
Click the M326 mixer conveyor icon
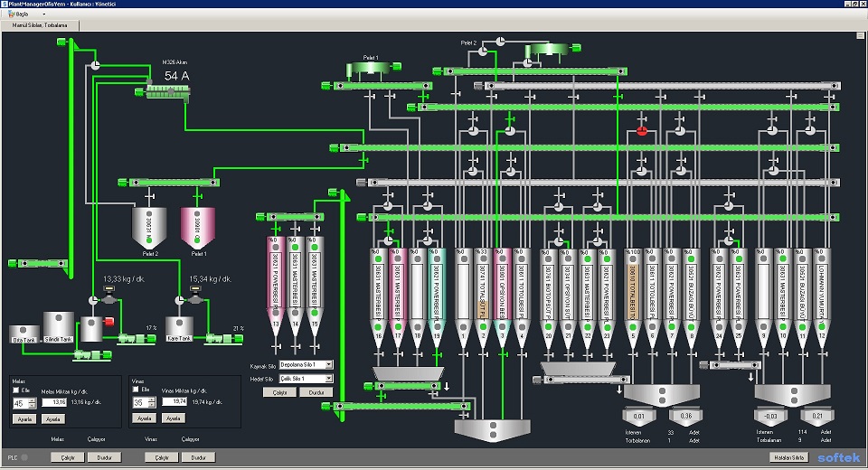168,92
